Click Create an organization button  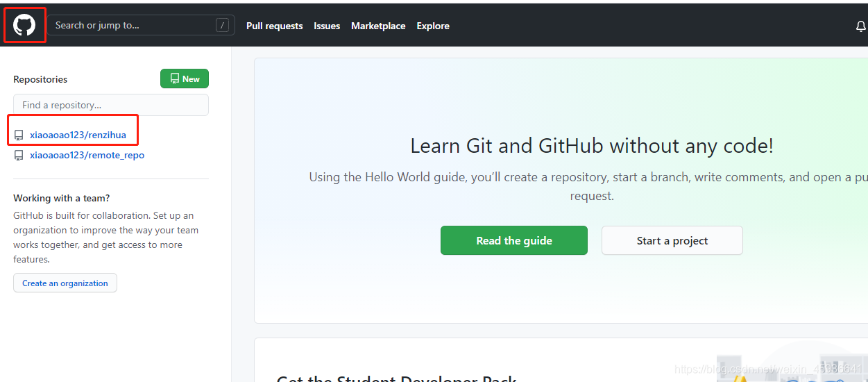pyautogui.click(x=65, y=283)
